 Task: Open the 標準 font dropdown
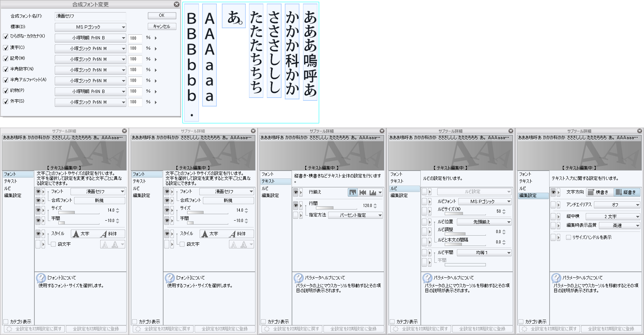[90, 27]
